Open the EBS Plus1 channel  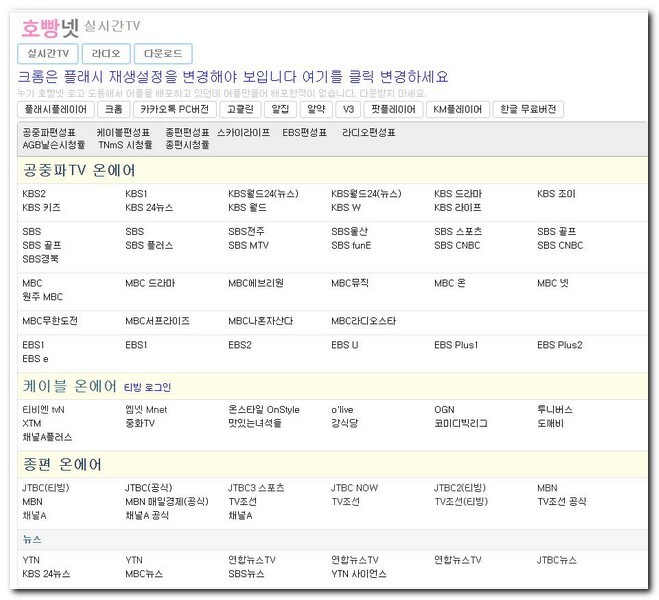coord(456,345)
